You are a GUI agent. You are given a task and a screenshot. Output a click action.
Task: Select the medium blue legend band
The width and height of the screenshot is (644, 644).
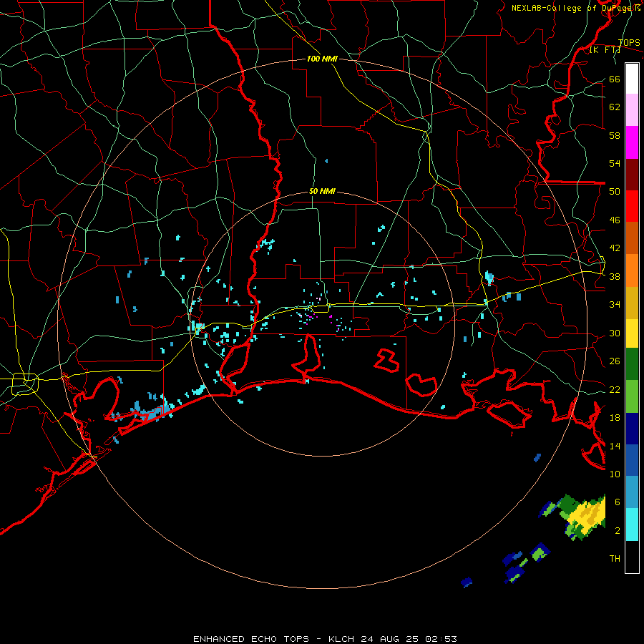point(632,460)
